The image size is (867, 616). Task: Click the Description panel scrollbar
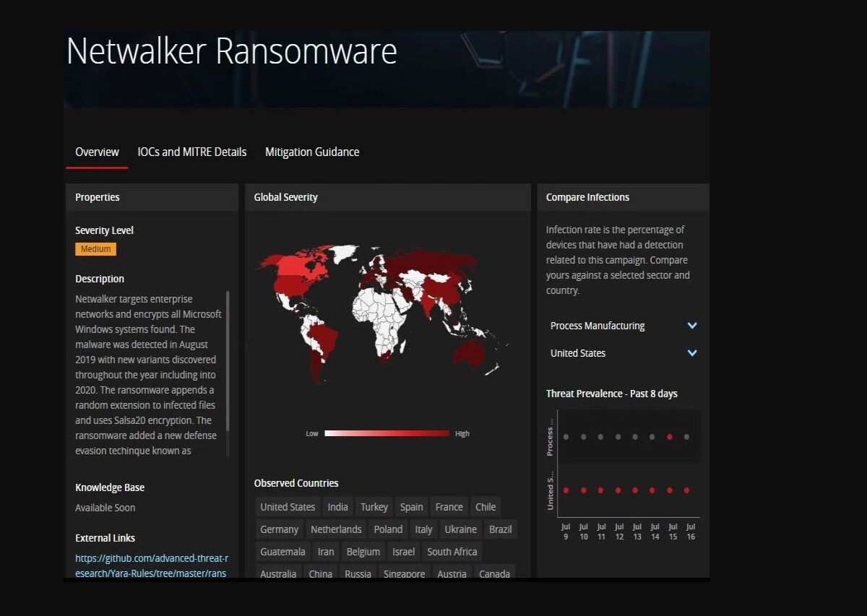(228, 361)
